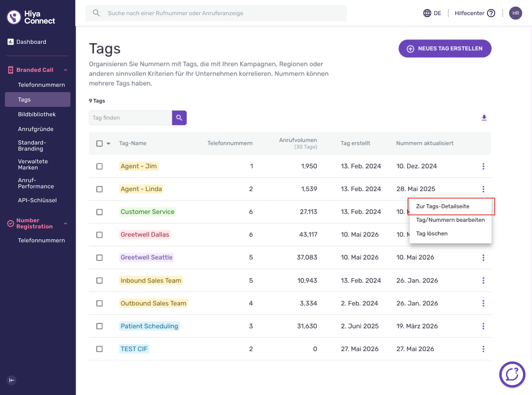
Task: Click the purple tag search magnifier button
Action: point(179,118)
